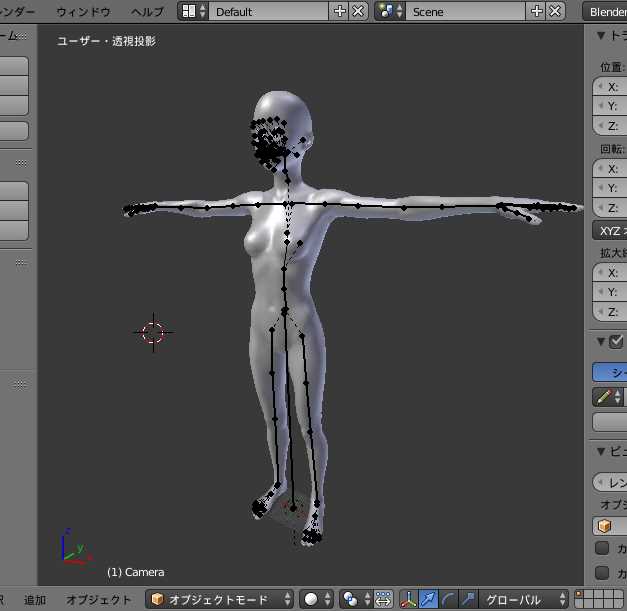Enable the upper カ checkbox under object field
This screenshot has width=627, height=611.
602,548
